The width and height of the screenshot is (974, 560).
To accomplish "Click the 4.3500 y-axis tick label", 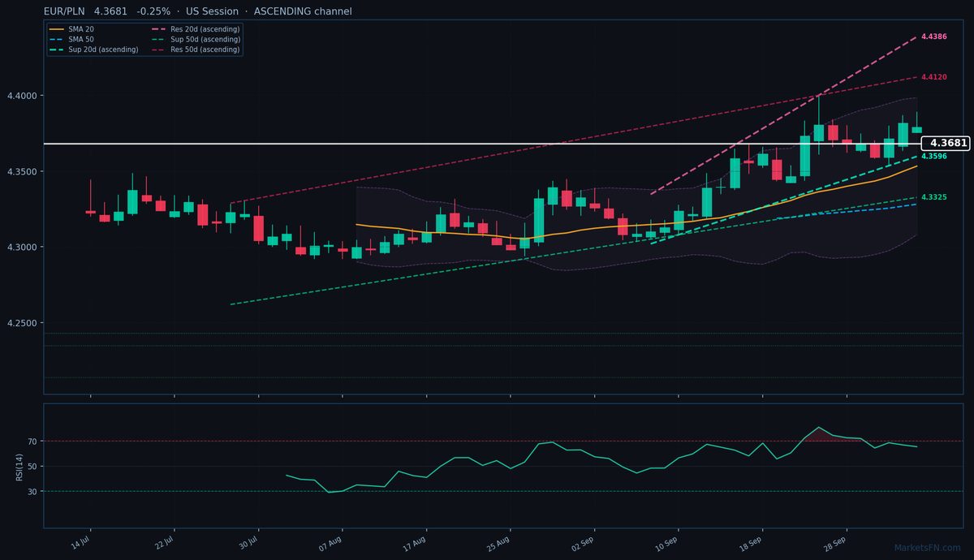I will click(24, 171).
